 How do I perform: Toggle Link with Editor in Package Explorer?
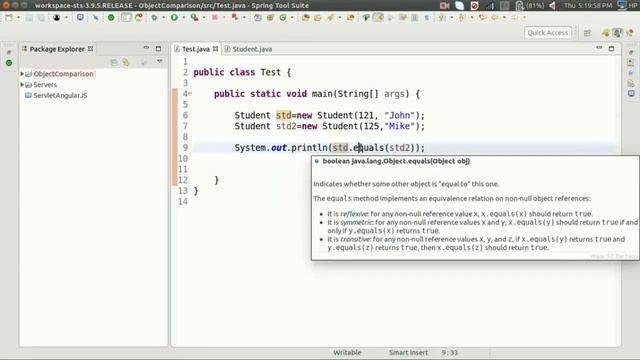[126, 62]
